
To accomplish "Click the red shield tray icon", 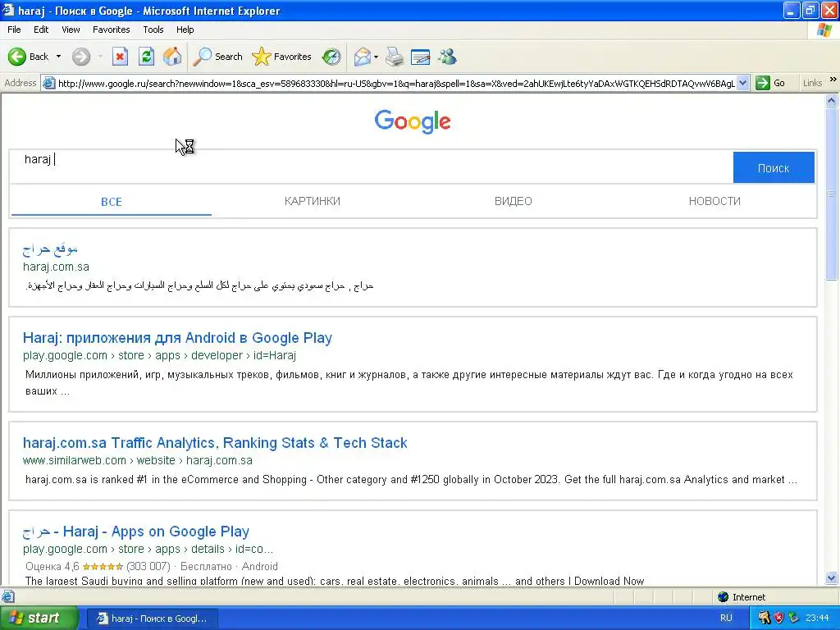I will tap(778, 618).
